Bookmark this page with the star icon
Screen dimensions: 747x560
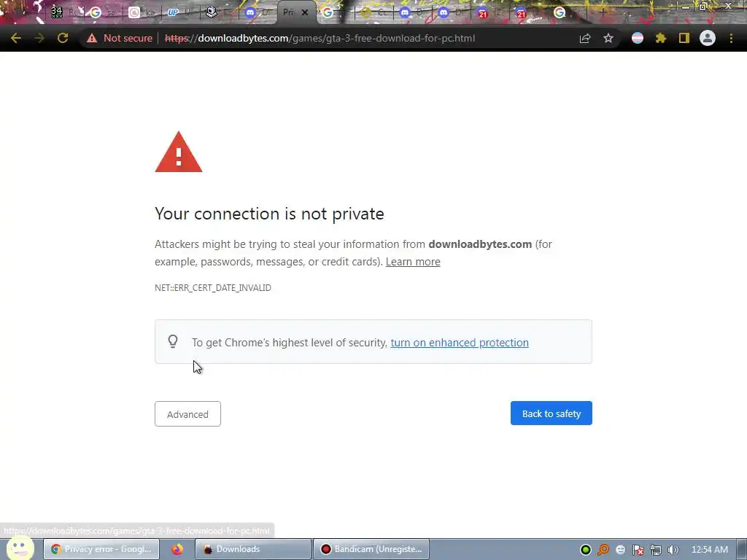coord(608,38)
